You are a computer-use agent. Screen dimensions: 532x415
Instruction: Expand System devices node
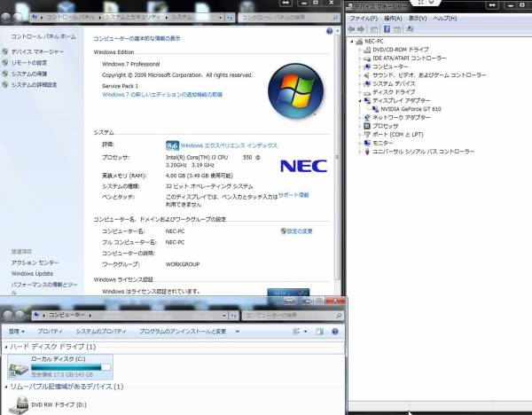360,84
